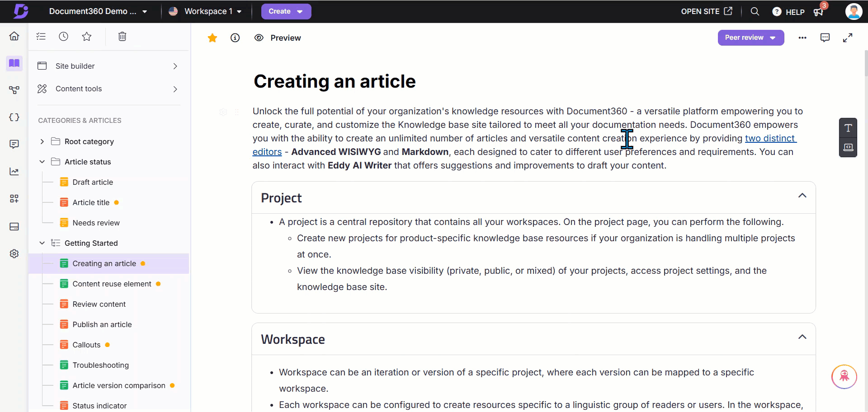This screenshot has height=412, width=868.
Task: Collapse the Project accordion section
Action: [x=802, y=196]
